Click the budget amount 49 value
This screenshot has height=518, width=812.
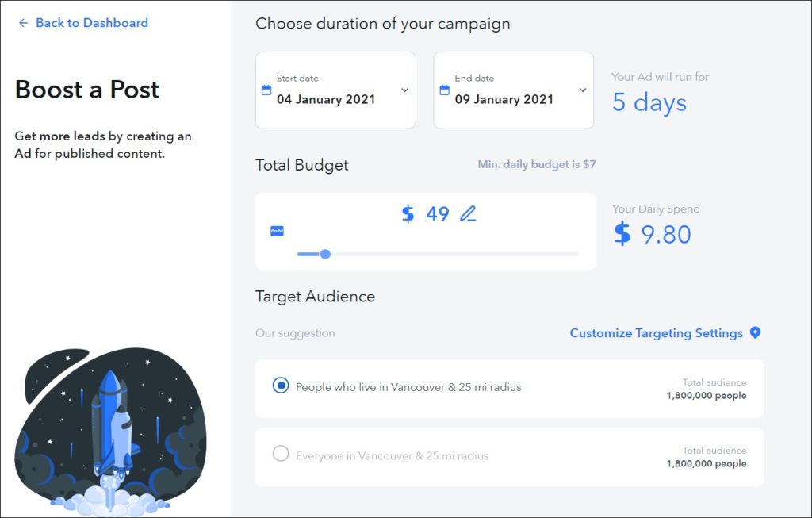(x=438, y=213)
